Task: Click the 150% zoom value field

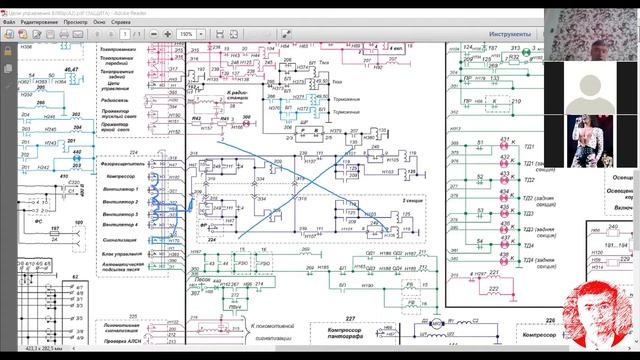Action: pyautogui.click(x=187, y=34)
